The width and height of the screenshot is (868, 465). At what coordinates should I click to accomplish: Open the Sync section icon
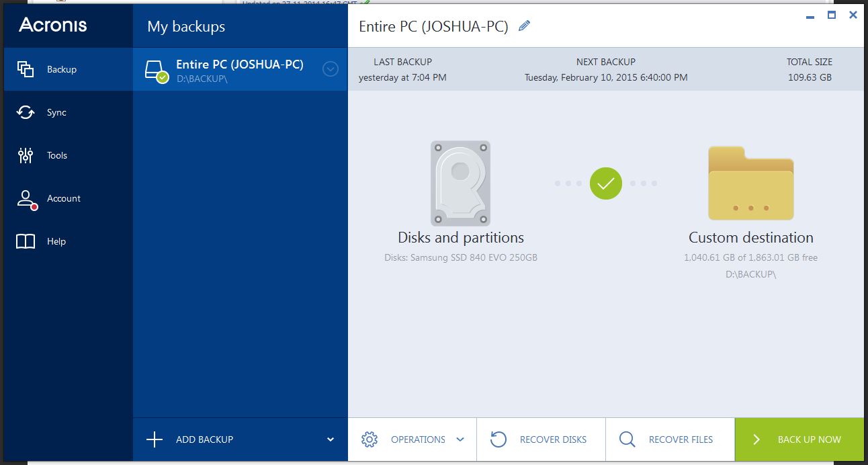click(26, 112)
